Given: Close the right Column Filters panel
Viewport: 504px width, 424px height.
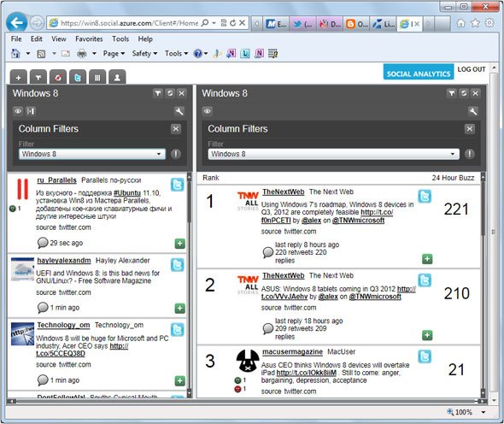Looking at the screenshot, I should [469, 129].
